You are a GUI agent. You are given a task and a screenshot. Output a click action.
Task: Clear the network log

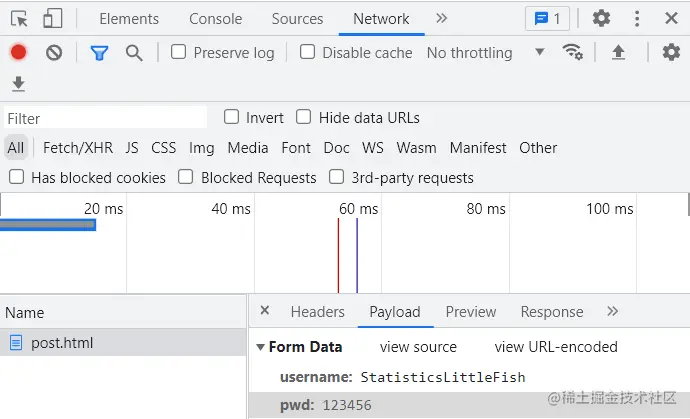coord(54,53)
